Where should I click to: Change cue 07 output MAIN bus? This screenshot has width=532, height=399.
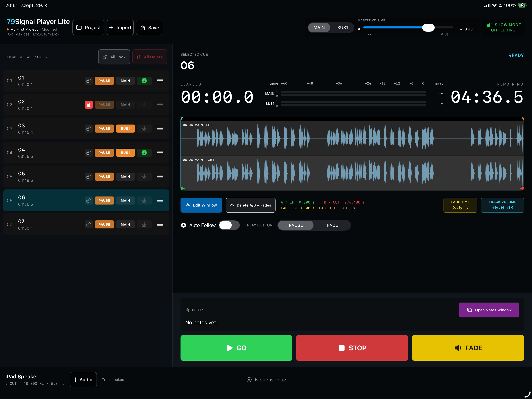coord(125,225)
